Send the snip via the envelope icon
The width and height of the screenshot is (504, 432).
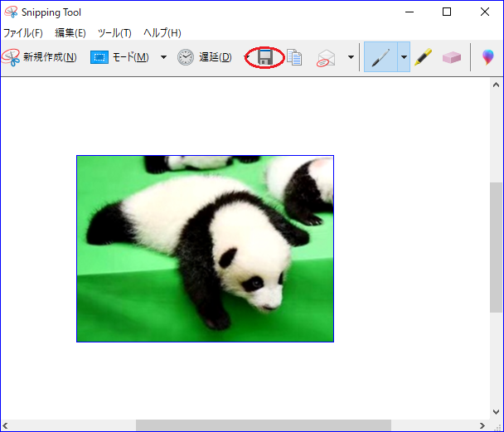(x=326, y=58)
